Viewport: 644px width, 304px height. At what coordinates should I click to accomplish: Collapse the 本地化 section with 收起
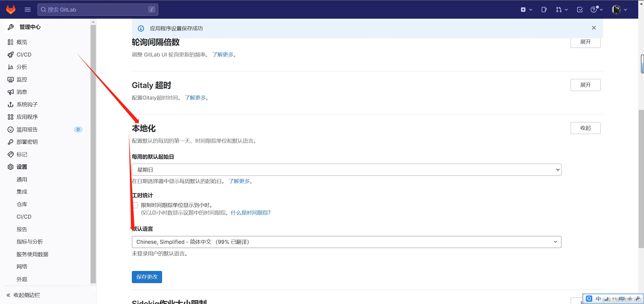coord(585,128)
